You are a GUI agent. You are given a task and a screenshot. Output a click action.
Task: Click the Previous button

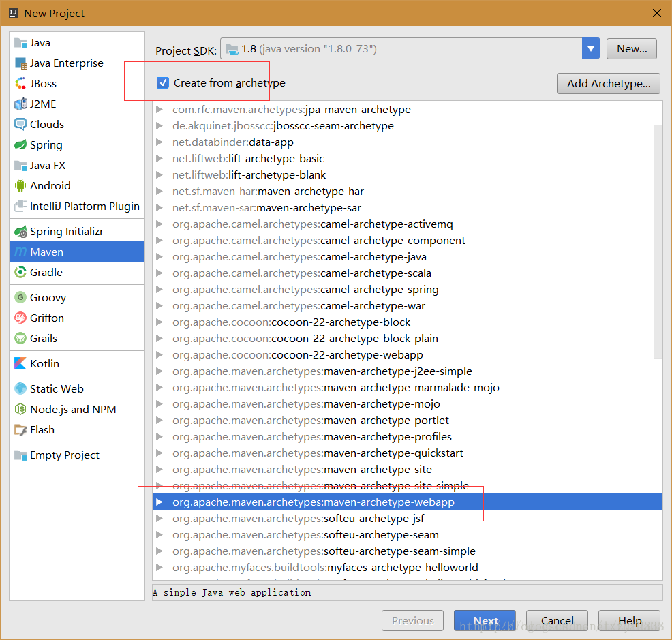click(412, 620)
